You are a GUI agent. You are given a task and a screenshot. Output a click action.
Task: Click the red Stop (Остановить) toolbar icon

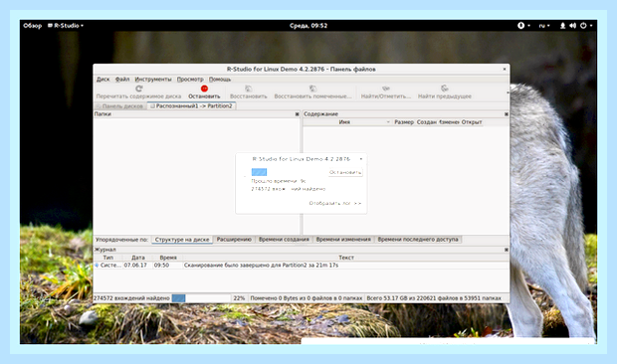coord(204,89)
